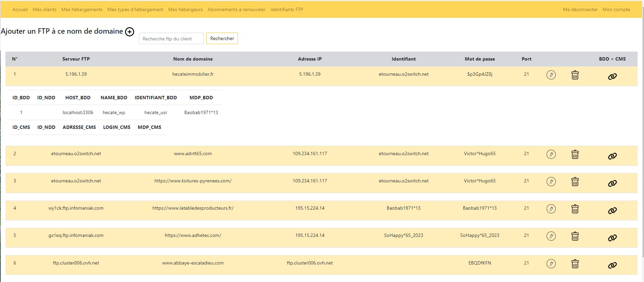Open Mon compte link
The image size is (644, 282).
(616, 9)
